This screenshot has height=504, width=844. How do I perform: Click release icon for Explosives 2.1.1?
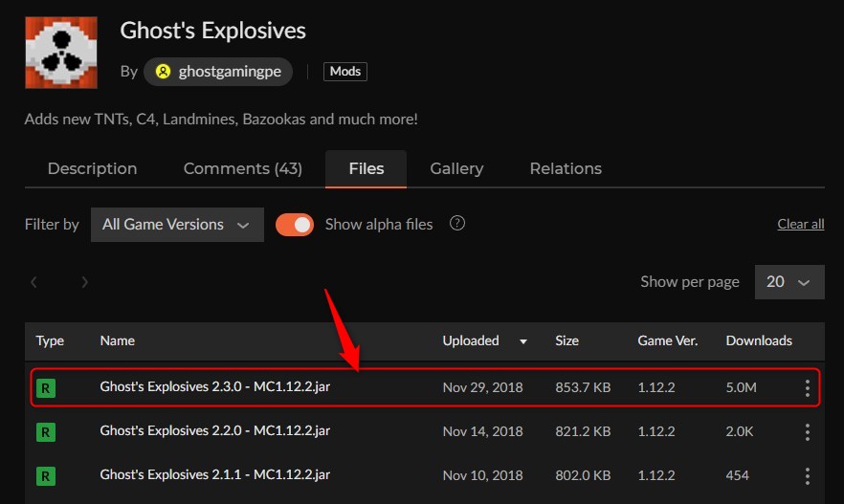[x=46, y=476]
